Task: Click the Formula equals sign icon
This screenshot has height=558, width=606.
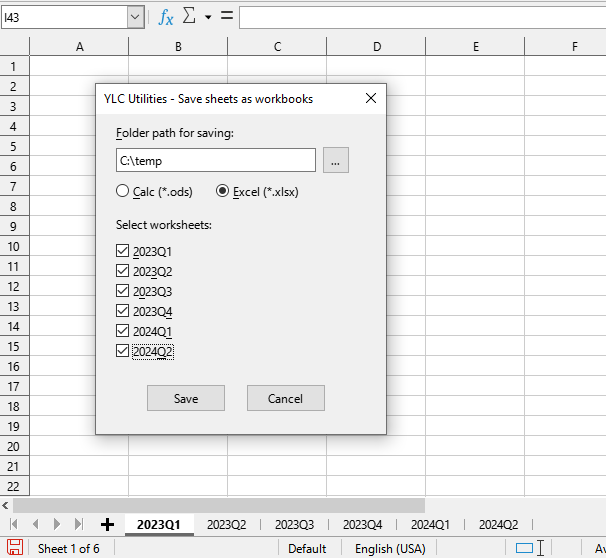Action: [x=227, y=16]
